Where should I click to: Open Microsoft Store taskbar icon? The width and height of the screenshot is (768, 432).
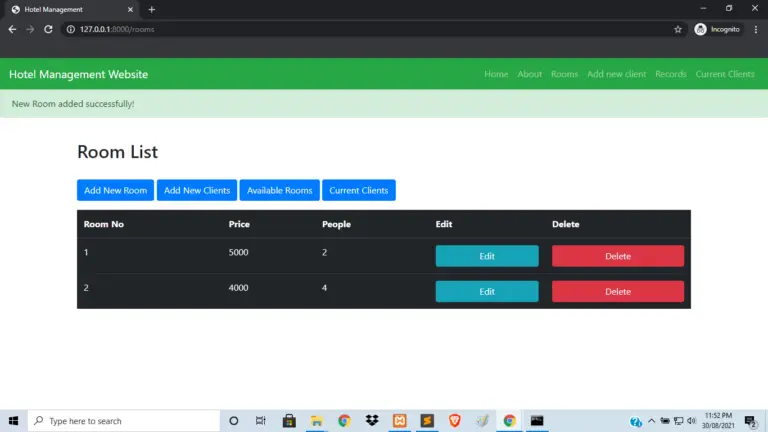tap(289, 421)
